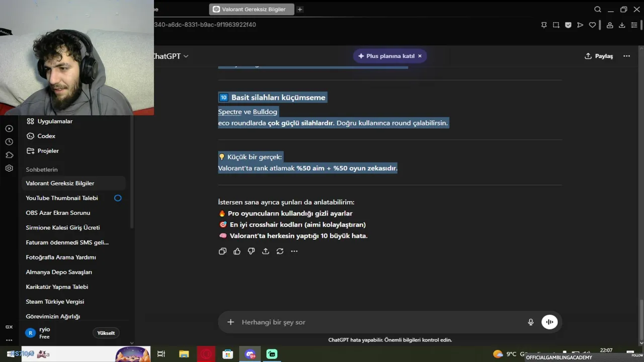Open OBS Azar Ekran Sorunu chat
This screenshot has width=644, height=362.
coord(73,213)
